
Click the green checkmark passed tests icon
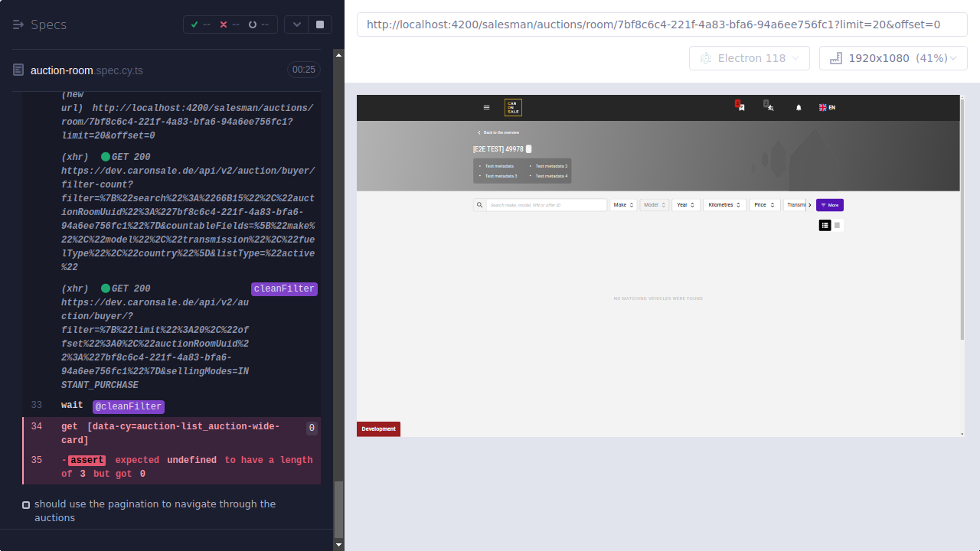point(194,24)
